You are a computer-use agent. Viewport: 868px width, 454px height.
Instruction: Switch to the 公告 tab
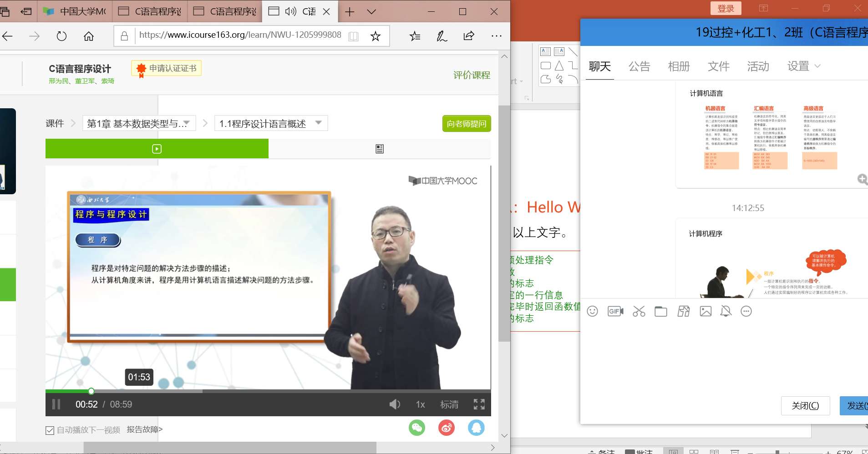[639, 66]
